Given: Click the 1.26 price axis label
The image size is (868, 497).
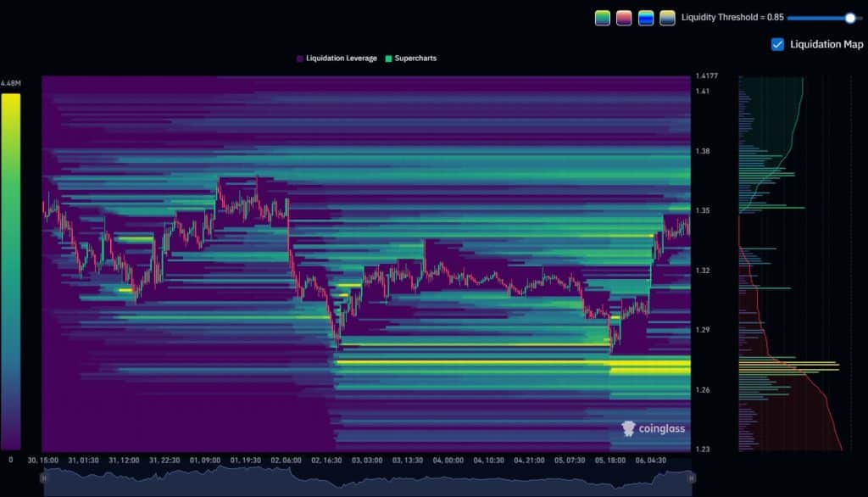Looking at the screenshot, I should pyautogui.click(x=703, y=389).
